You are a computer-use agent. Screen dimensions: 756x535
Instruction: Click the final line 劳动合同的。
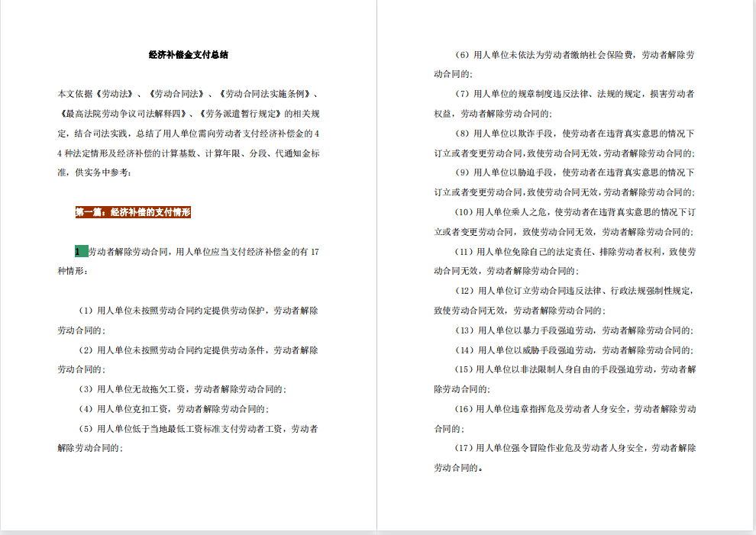point(458,468)
